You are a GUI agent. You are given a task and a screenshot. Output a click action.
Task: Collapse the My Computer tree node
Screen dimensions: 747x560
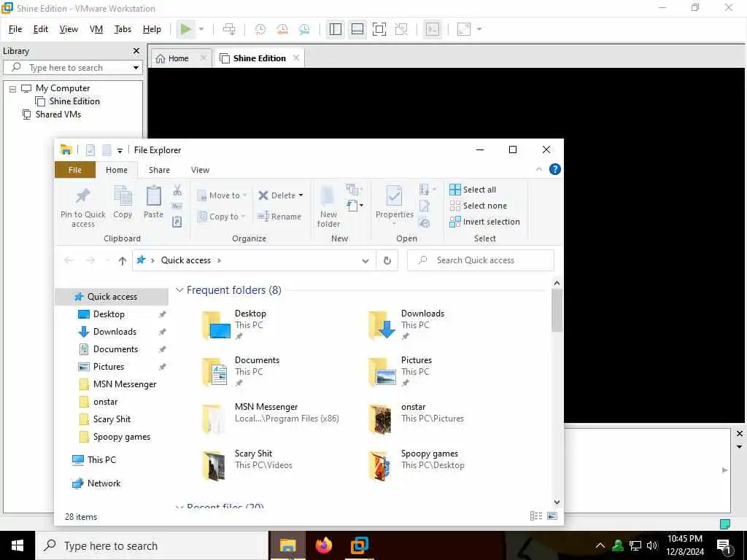(13, 88)
